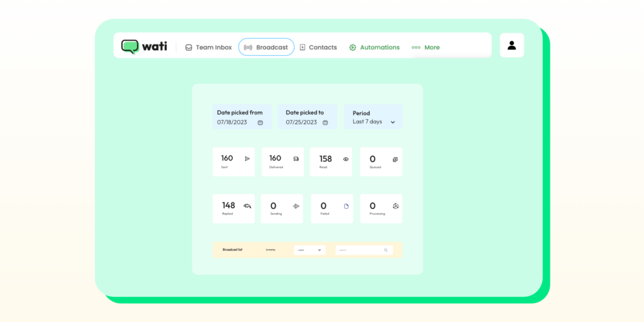Viewport: 644px width, 322px height.
Task: Open the Sorted by Latest dropdown
Action: coord(309,250)
